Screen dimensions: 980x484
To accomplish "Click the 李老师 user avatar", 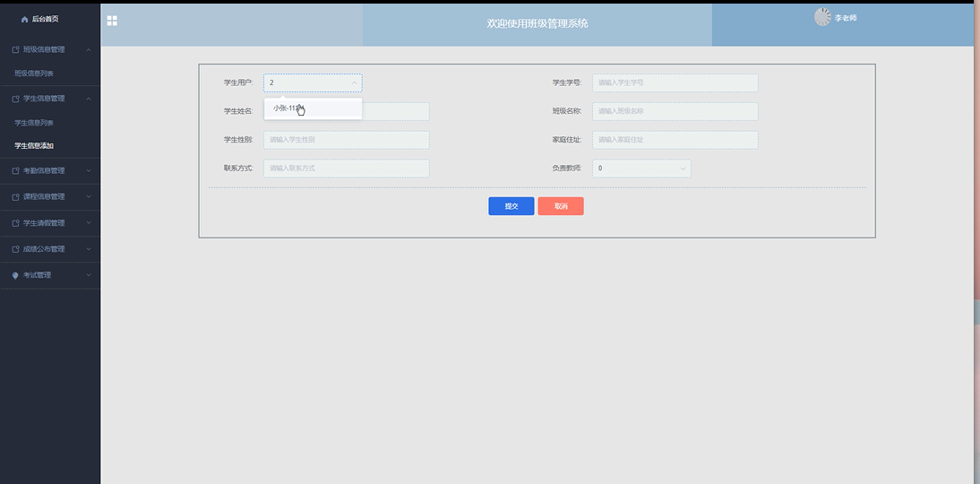I will tap(822, 17).
